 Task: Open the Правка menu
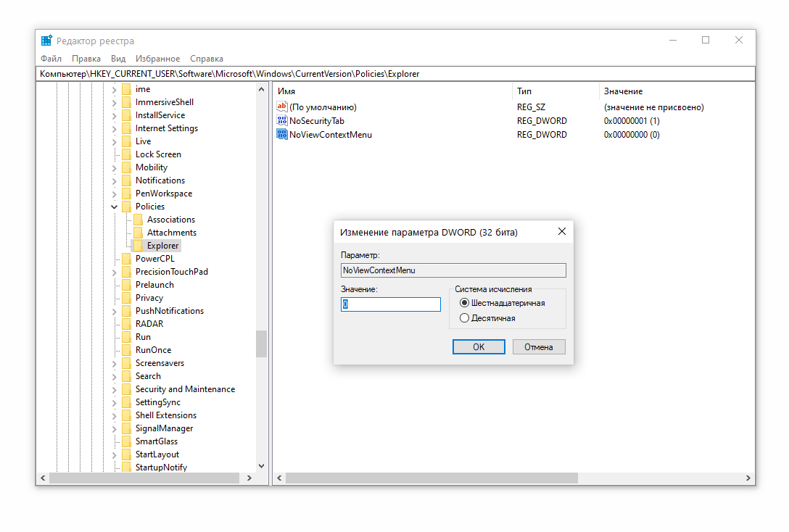click(86, 58)
